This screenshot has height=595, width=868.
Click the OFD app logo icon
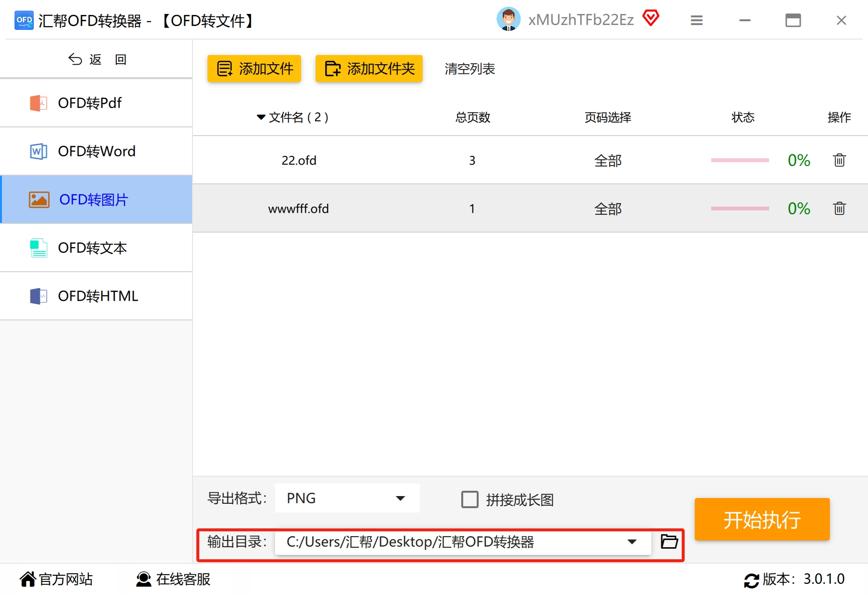24,20
